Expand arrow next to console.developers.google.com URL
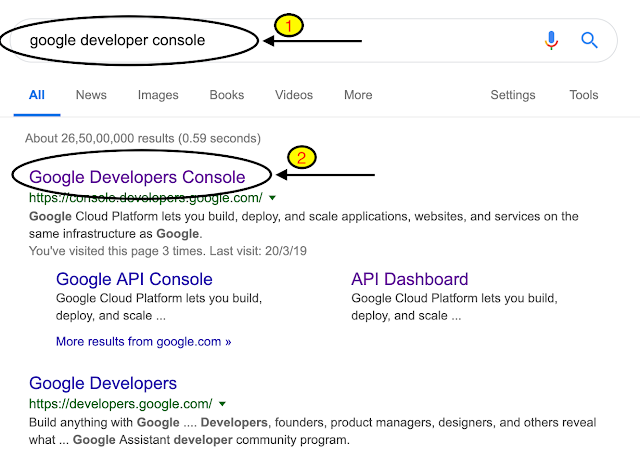 [272, 198]
